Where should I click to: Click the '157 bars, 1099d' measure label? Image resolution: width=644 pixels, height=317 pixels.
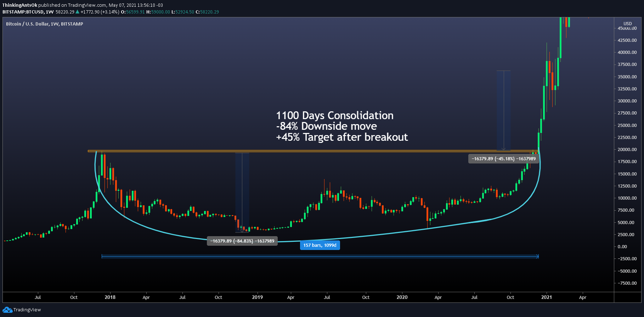[x=320, y=245]
